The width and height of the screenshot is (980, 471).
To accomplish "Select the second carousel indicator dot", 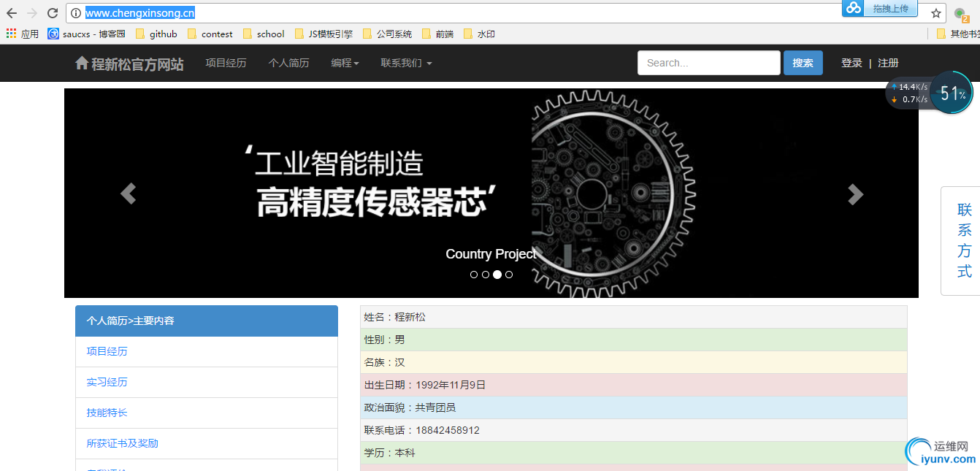I will [486, 275].
